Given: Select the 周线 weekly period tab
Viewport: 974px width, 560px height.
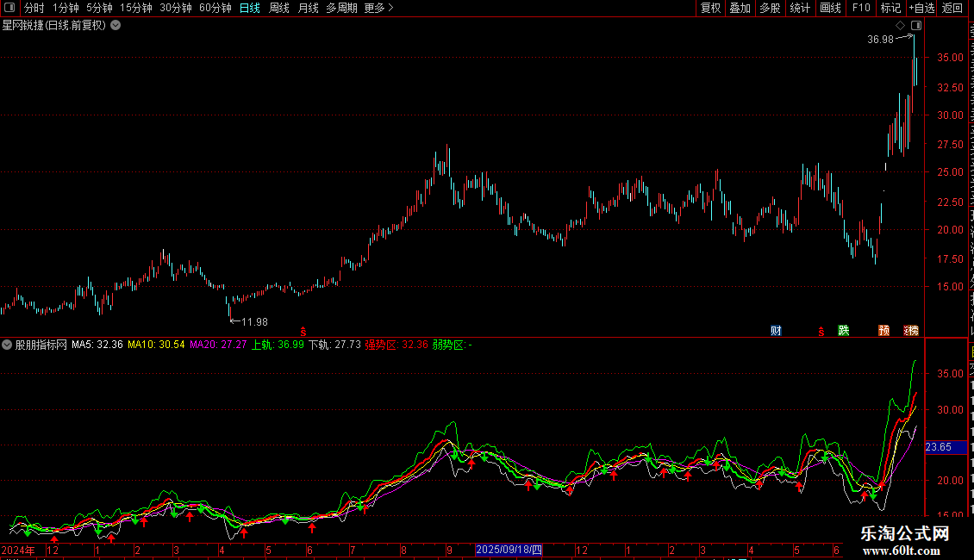Looking at the screenshot, I should tap(279, 8).
